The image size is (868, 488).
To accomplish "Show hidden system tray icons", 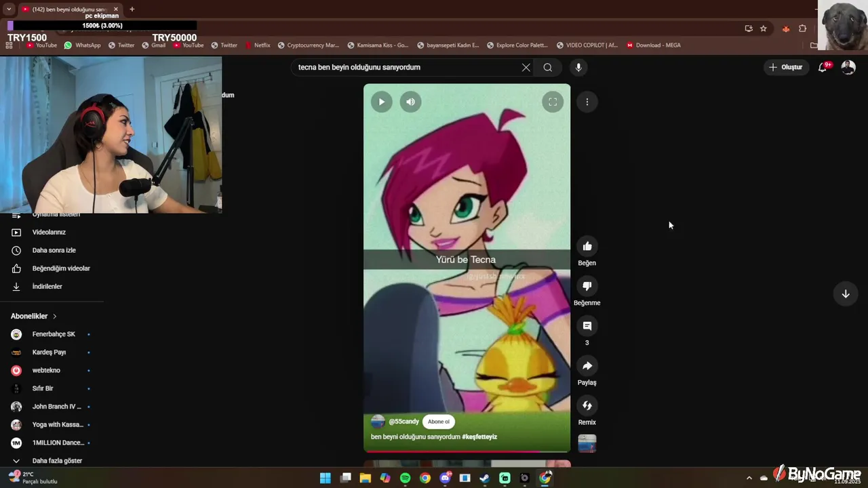I will click(749, 478).
